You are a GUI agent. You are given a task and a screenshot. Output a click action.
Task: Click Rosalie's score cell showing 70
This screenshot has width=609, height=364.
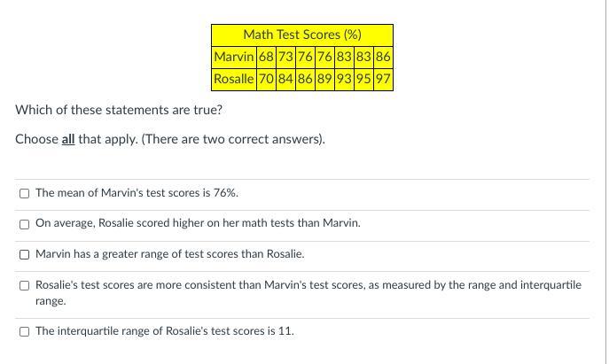click(x=266, y=79)
